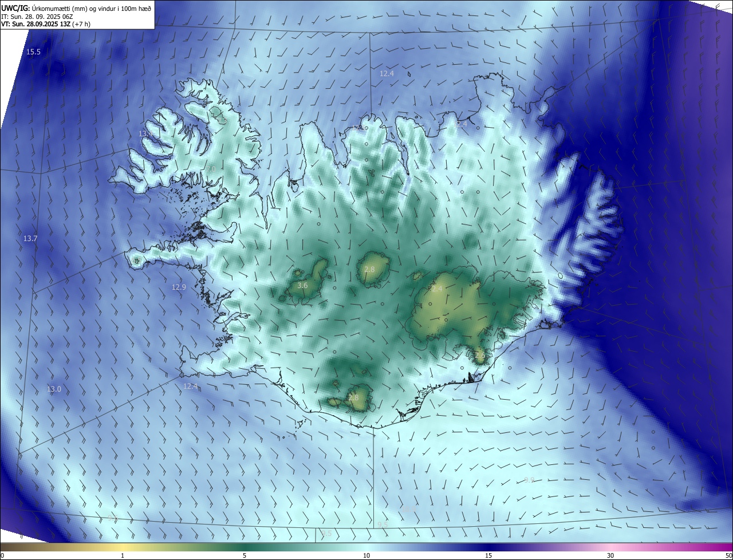Click the 15.5 value over the northwest sea
The height and width of the screenshot is (560, 733).
[34, 52]
